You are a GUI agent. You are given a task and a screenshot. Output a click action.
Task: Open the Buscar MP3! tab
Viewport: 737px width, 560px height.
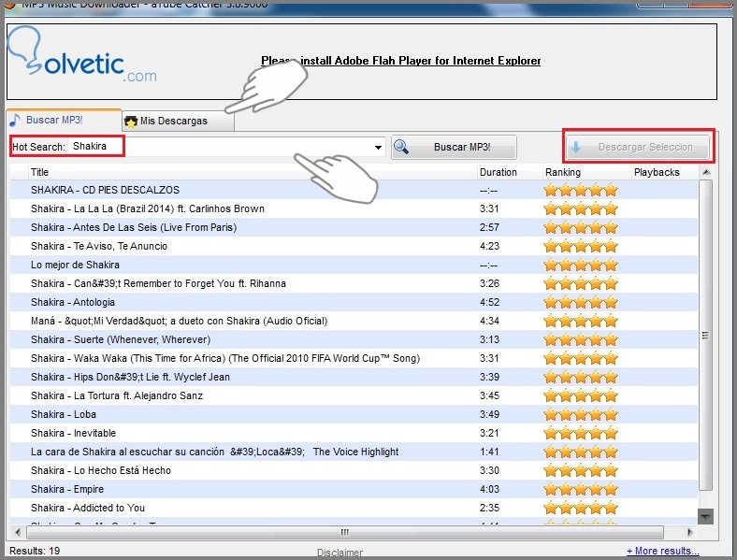pyautogui.click(x=64, y=121)
